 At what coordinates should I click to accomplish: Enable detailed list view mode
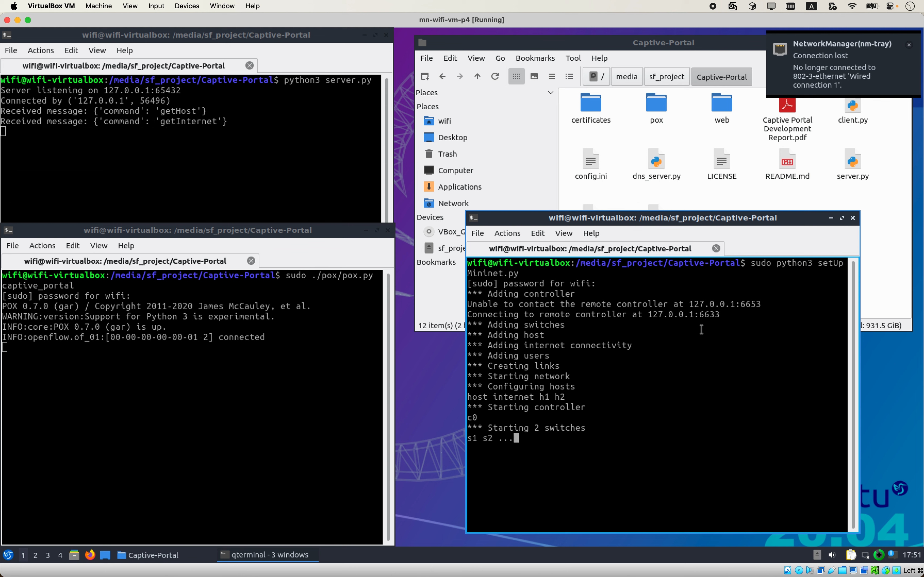coord(569,76)
